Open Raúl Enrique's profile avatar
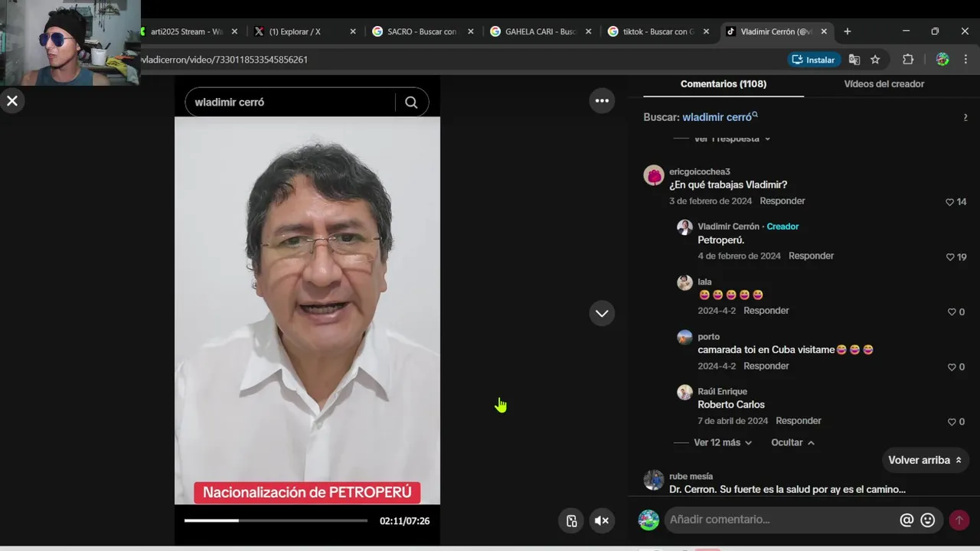 684,393
